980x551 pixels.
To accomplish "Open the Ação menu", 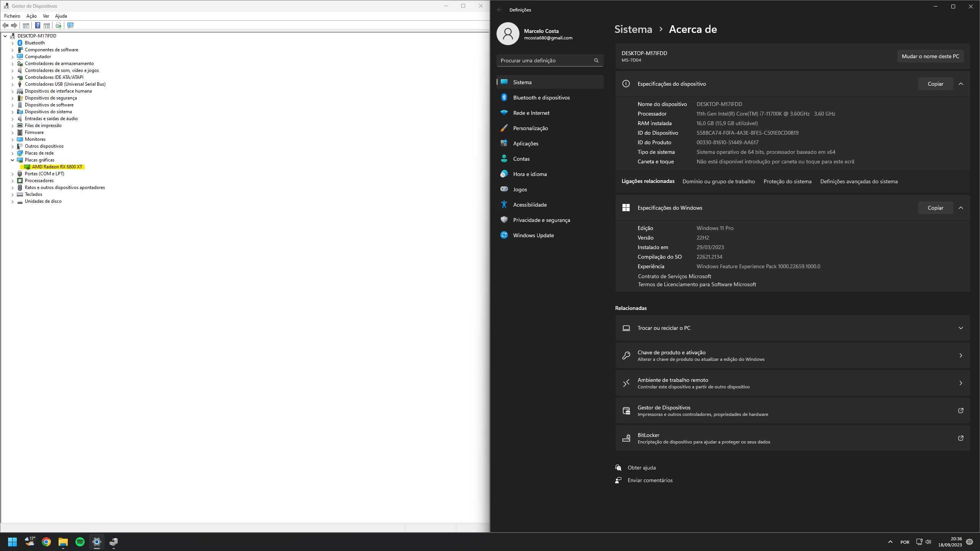I will pyautogui.click(x=31, y=16).
